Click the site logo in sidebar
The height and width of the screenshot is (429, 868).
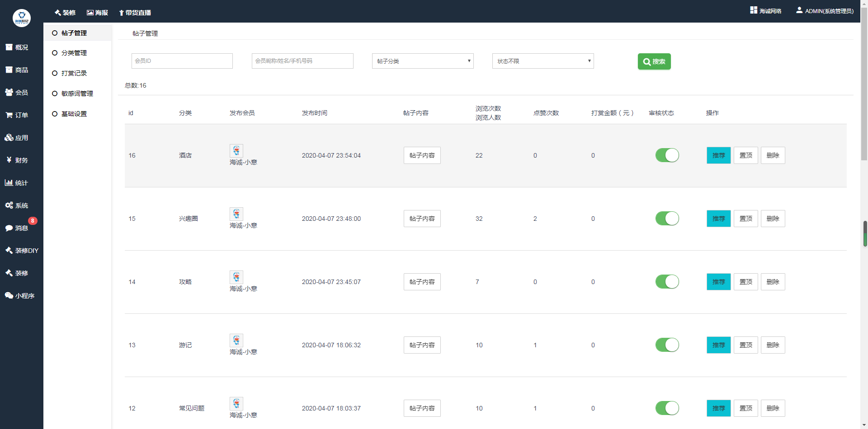click(22, 18)
